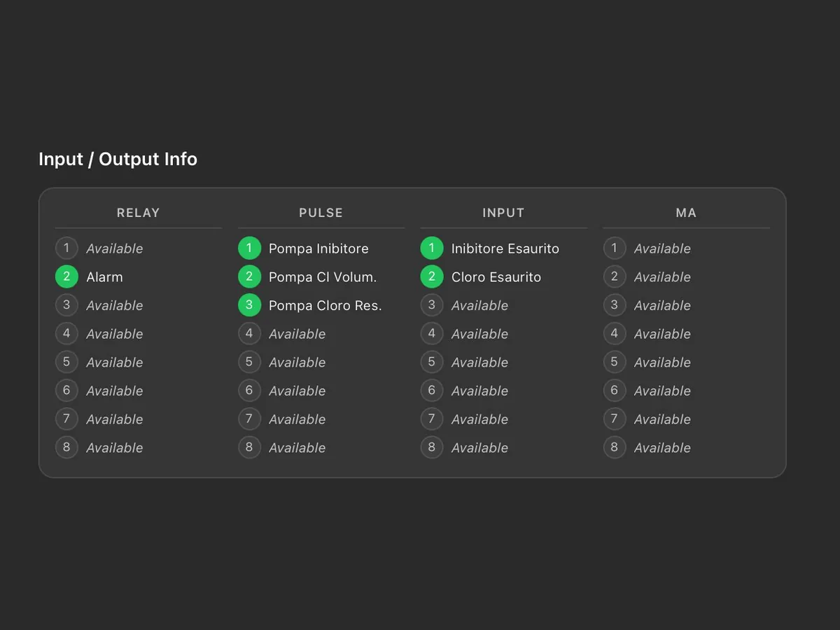Click Available text for PULSE slot 5

click(297, 363)
